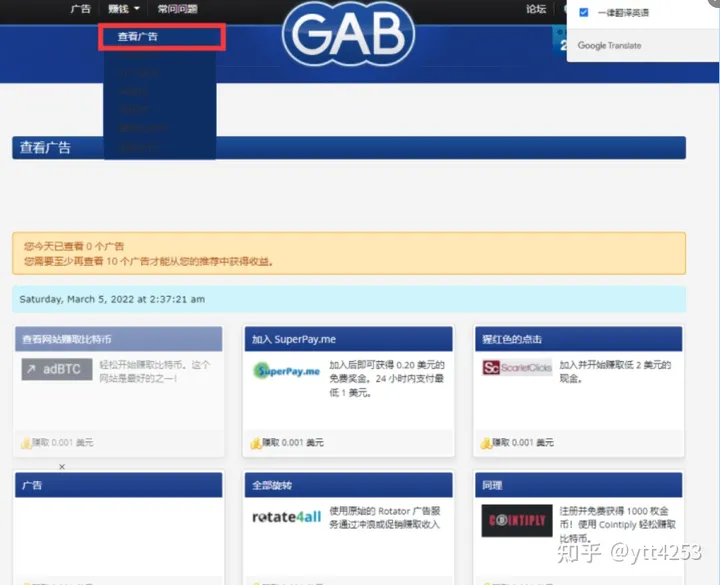Click the Google Translate label in the popup
Image resolution: width=720 pixels, height=585 pixels.
[609, 45]
